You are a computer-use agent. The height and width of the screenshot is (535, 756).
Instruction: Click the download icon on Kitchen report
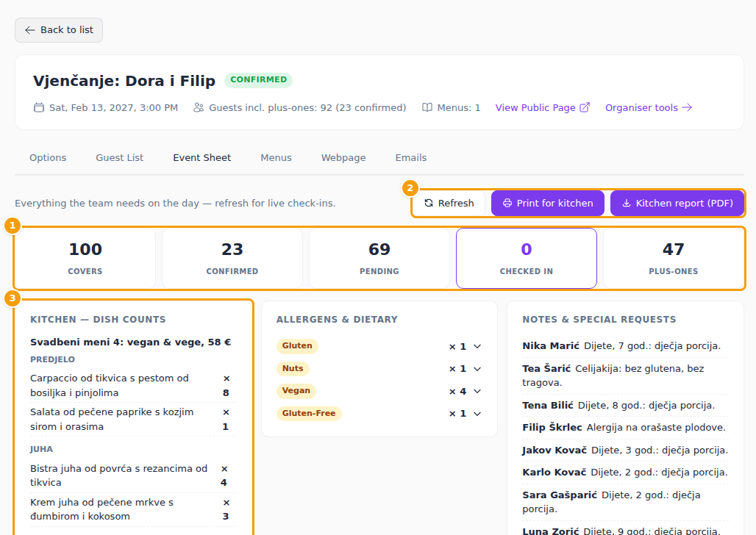point(627,203)
